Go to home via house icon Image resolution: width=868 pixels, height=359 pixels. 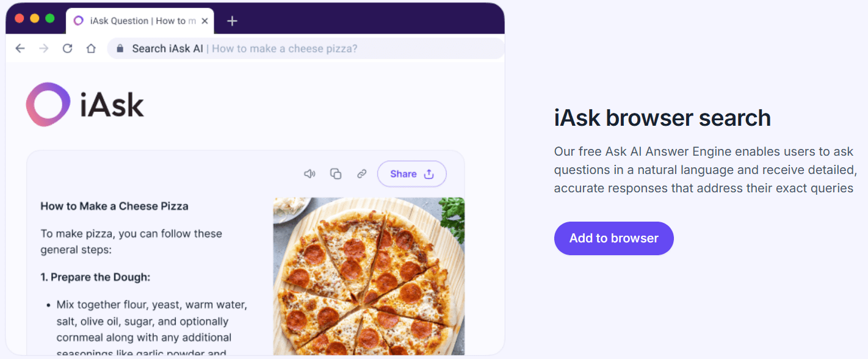[x=91, y=49]
